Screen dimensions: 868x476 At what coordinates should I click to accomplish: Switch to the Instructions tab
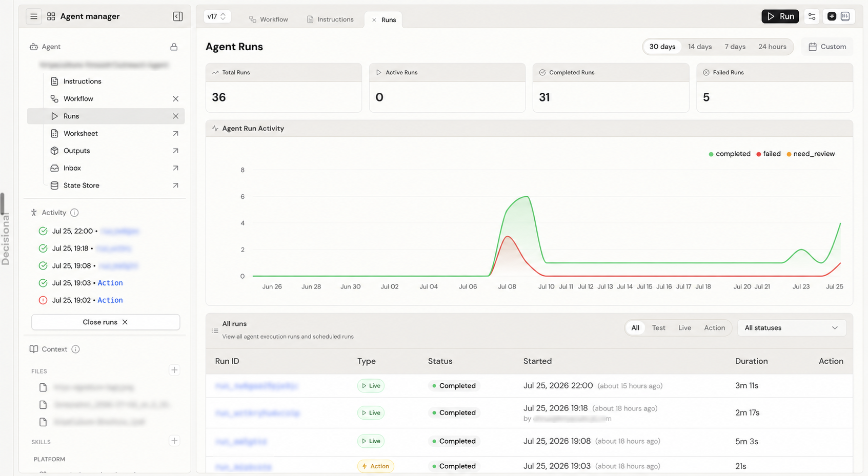pos(330,19)
